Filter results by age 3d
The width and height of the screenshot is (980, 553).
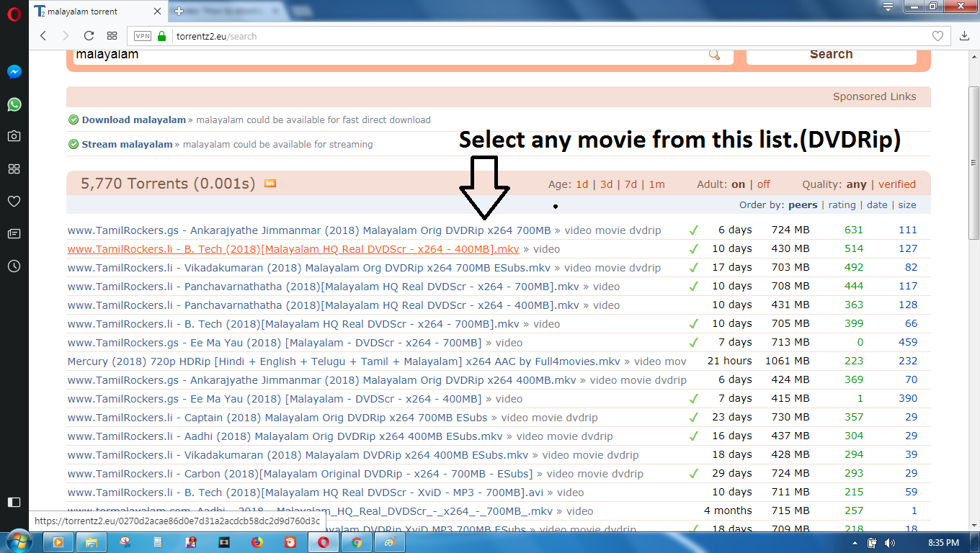point(606,184)
